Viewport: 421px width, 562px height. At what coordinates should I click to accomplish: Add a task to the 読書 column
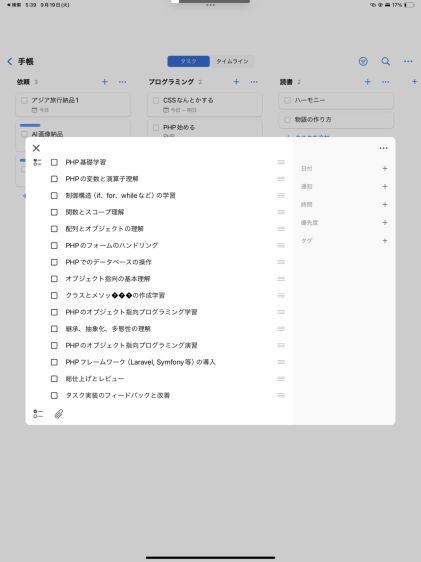coord(368,82)
